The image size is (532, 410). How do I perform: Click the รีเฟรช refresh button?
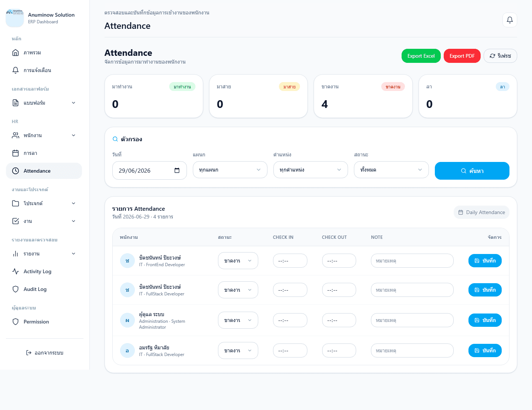500,56
